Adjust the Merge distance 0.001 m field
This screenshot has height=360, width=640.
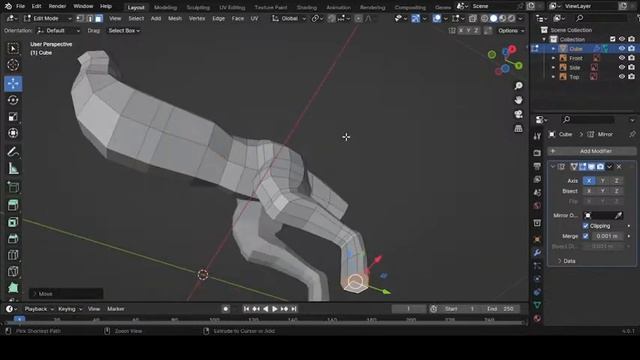(607, 236)
